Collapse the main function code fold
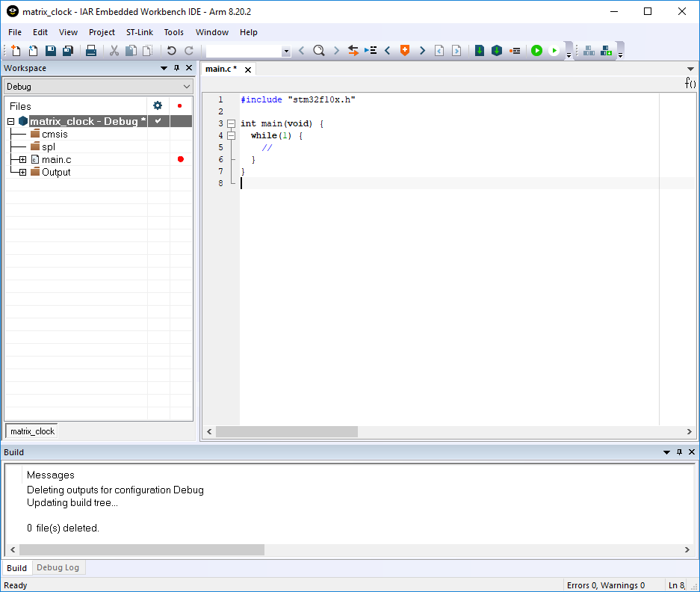 (232, 123)
